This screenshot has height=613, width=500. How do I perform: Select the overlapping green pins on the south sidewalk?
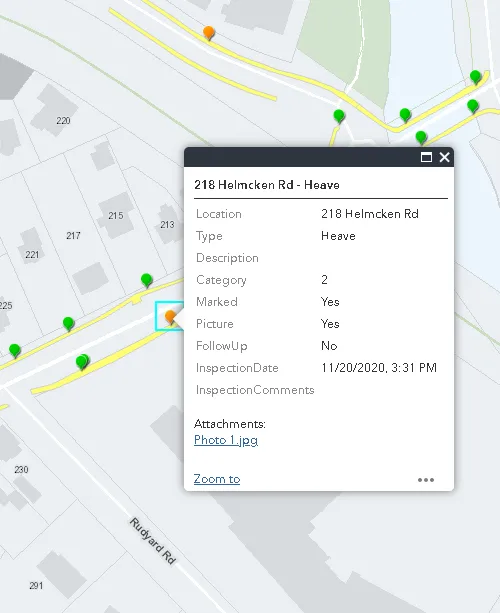tap(82, 361)
